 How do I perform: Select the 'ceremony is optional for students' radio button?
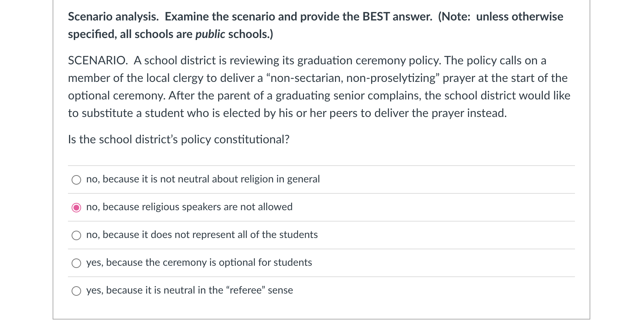tap(76, 263)
